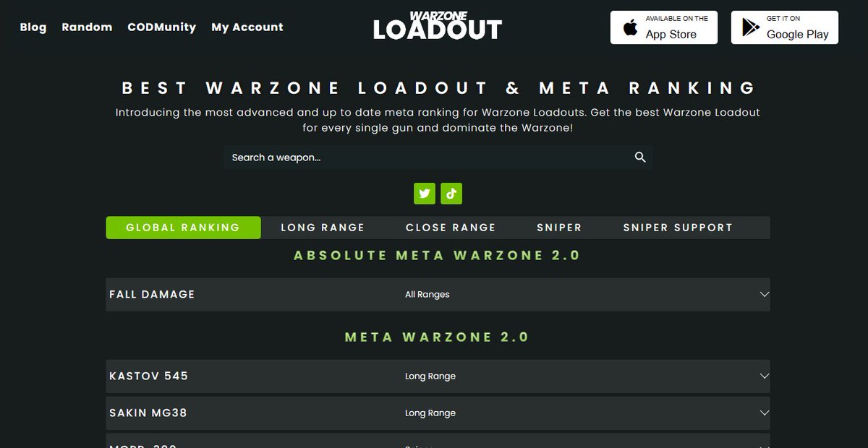Click the Meta Warzone 2.0 heading
This screenshot has height=448, width=868.
click(x=438, y=337)
